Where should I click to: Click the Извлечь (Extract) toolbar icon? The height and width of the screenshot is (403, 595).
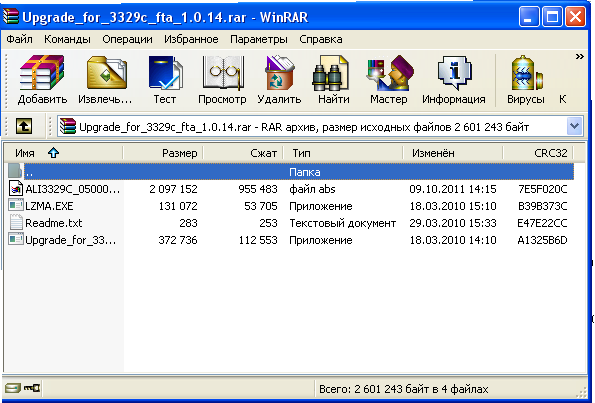(x=107, y=72)
